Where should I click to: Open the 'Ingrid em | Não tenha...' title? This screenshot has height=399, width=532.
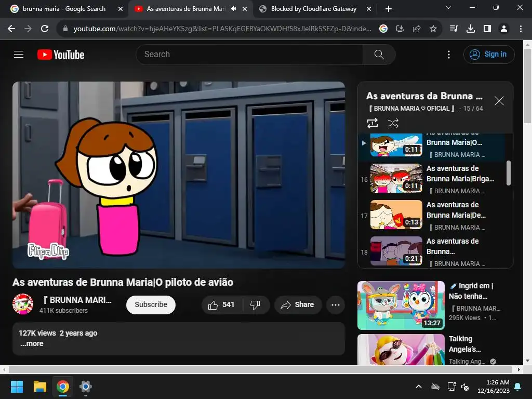tap(471, 291)
